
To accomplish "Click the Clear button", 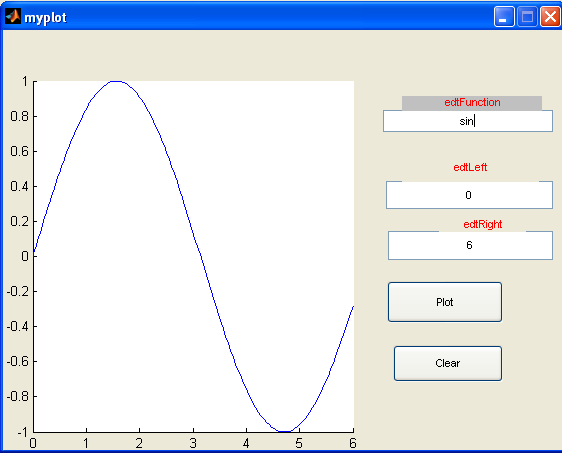I will click(448, 363).
